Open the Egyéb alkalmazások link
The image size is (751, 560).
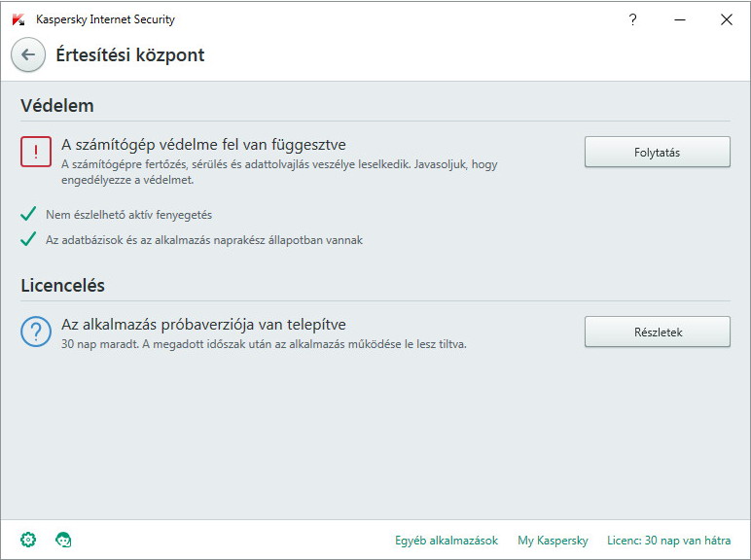coord(447,541)
